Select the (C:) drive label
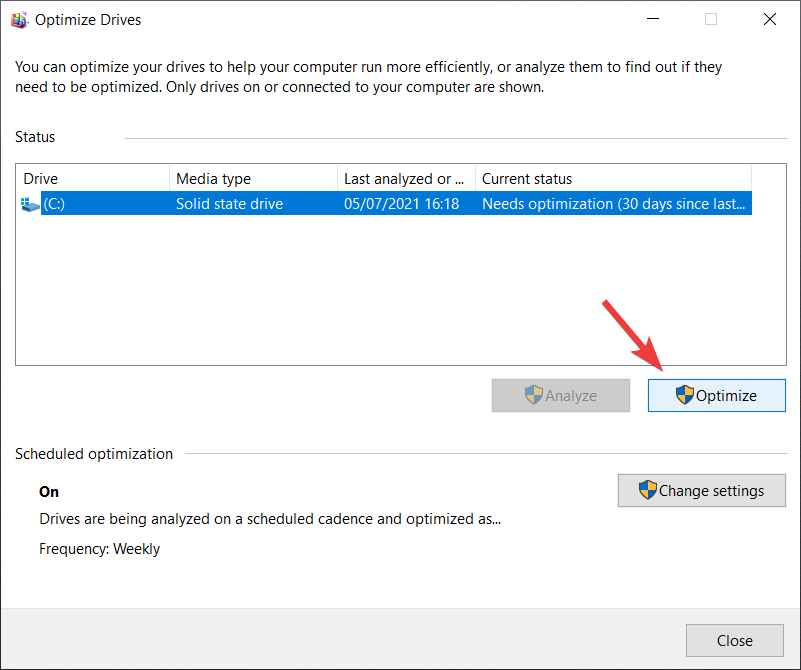The image size is (801, 670). (54, 204)
